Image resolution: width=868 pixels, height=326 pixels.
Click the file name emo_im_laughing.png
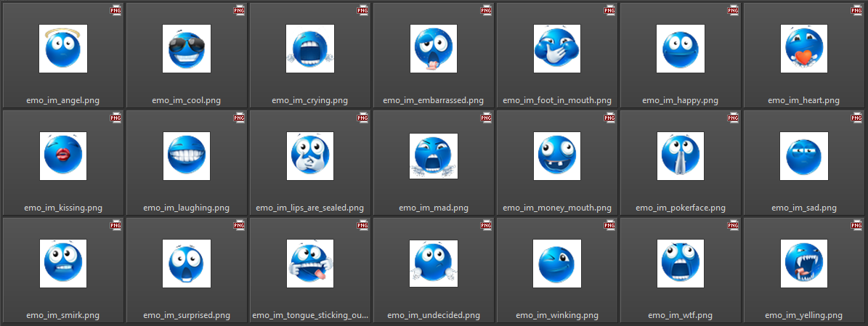[187, 208]
